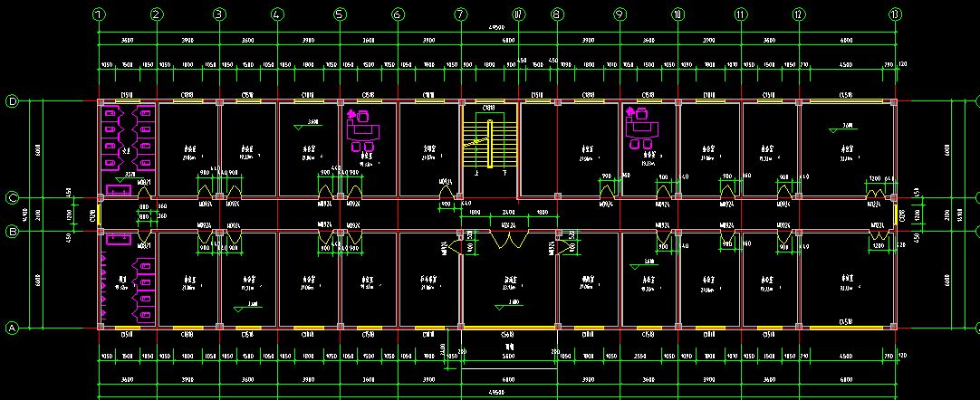Image resolution: width=980 pixels, height=400 pixels.
Task: Click the axis bubble labeled A
Action: [11, 328]
